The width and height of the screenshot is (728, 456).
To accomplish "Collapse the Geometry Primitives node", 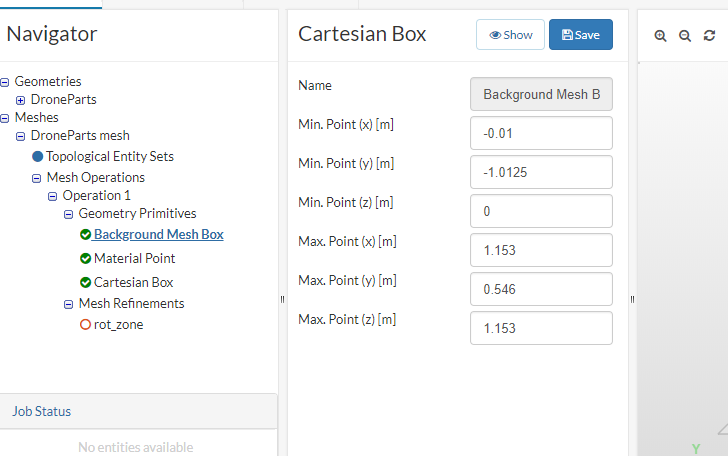I will pyautogui.click(x=69, y=214).
